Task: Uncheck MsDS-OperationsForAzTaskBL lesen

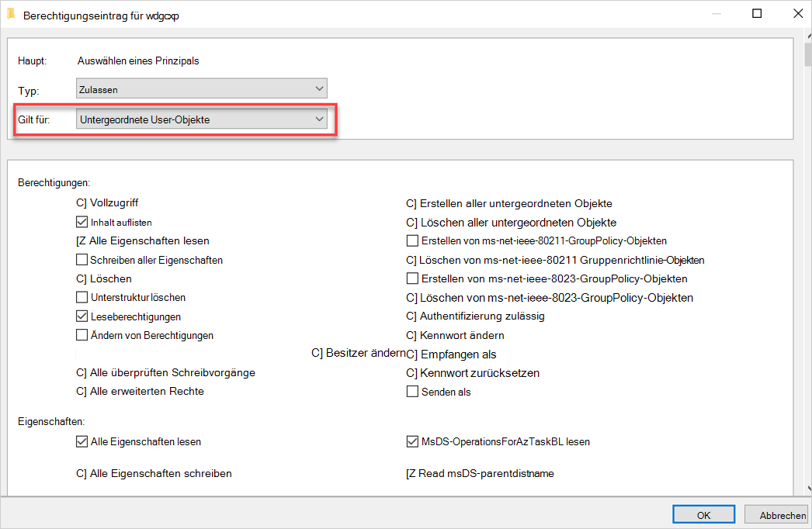Action: (411, 441)
